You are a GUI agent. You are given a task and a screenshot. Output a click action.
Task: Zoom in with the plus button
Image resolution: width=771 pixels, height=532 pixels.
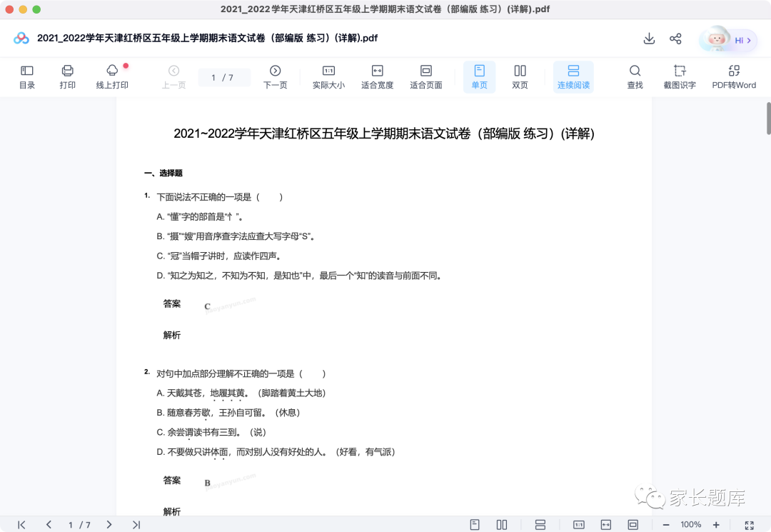716,525
